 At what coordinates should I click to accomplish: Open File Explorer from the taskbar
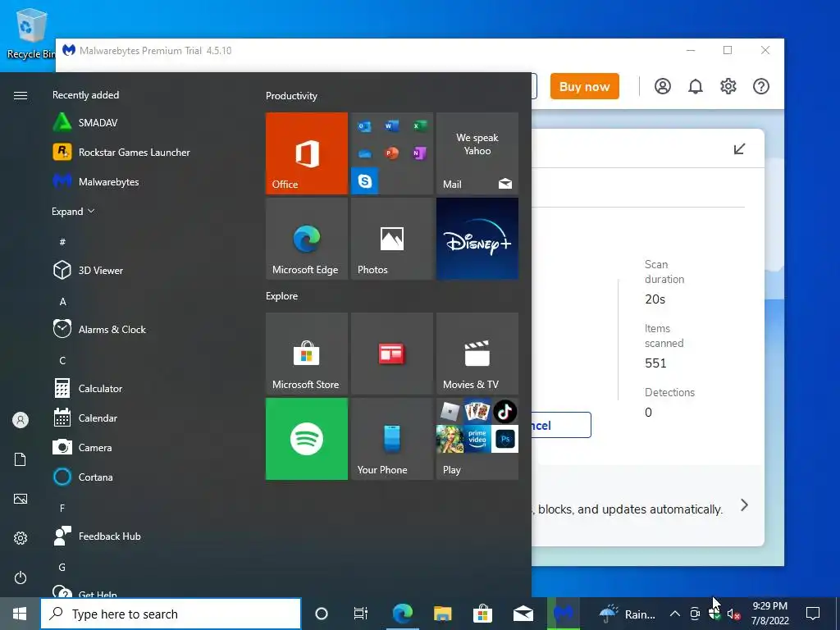tap(442, 614)
